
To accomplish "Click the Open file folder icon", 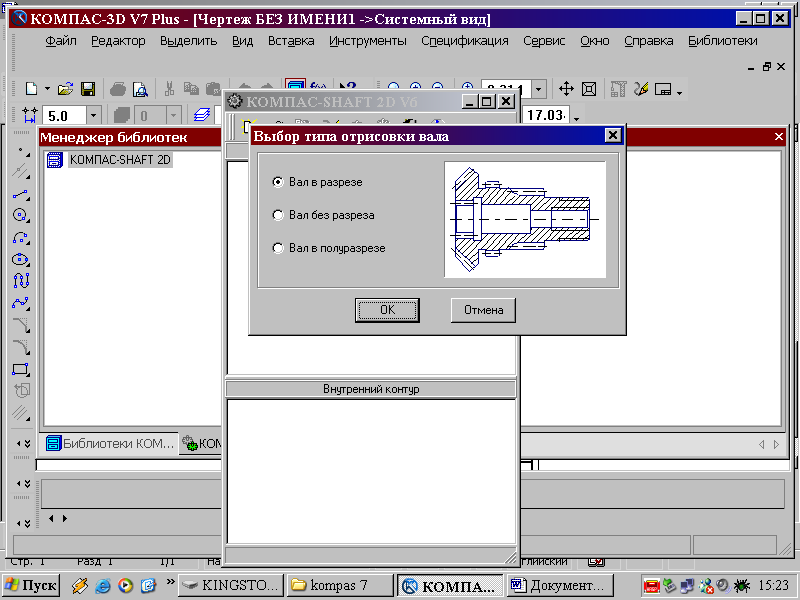I will coord(65,89).
